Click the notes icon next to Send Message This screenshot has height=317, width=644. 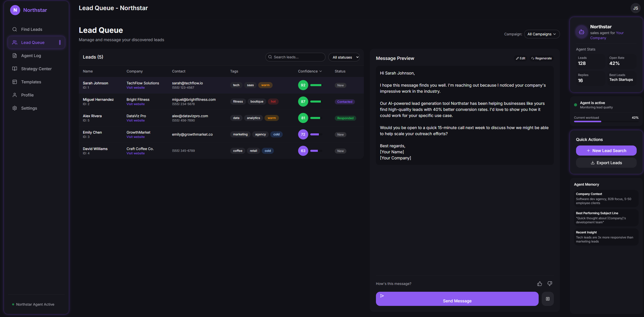[x=547, y=299]
